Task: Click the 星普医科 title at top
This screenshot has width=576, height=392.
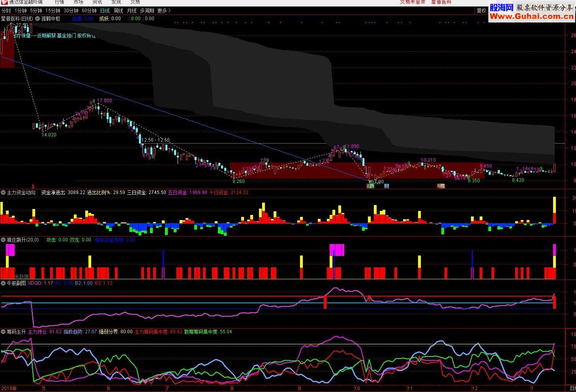Action: (x=441, y=2)
